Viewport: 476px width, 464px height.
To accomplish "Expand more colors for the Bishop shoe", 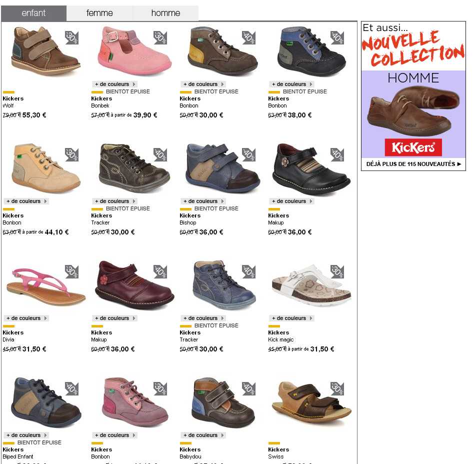I will point(203,201).
